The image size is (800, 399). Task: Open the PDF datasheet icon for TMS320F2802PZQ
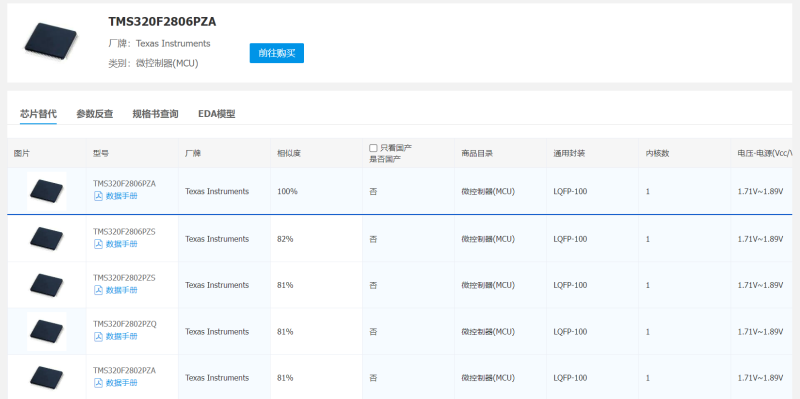98,336
